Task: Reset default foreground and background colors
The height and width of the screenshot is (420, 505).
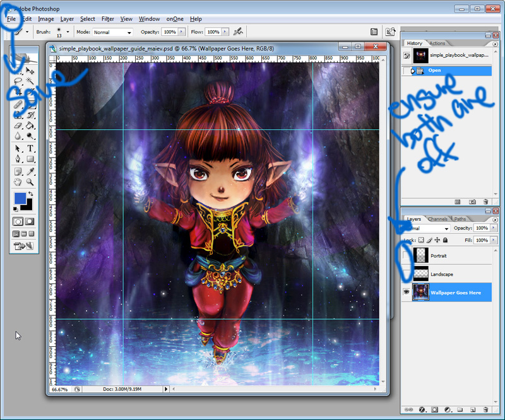Action: (x=15, y=209)
